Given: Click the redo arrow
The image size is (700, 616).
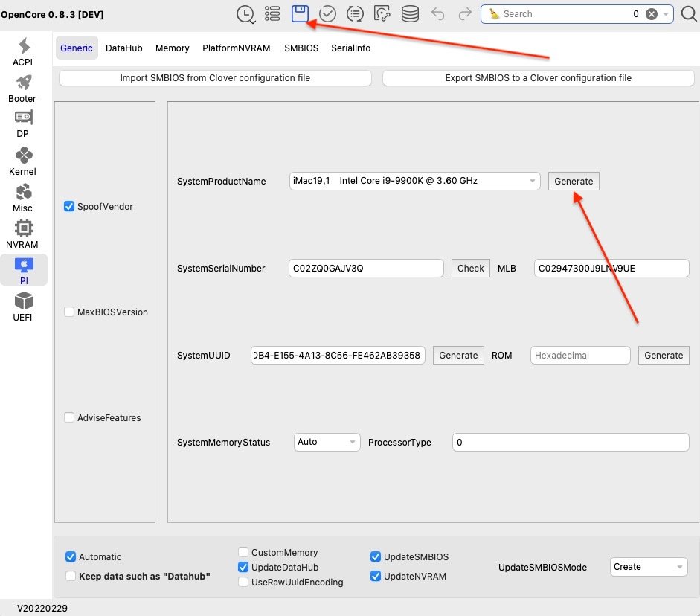Looking at the screenshot, I should 465,14.
